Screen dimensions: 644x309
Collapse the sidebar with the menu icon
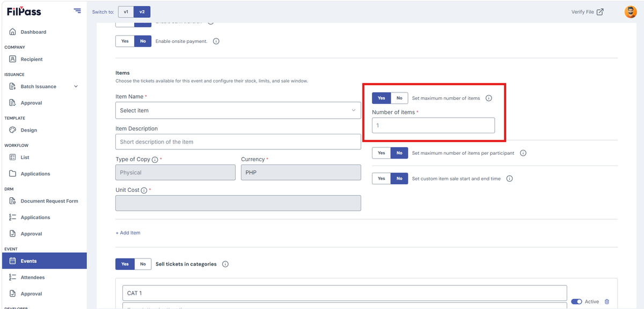point(77,11)
